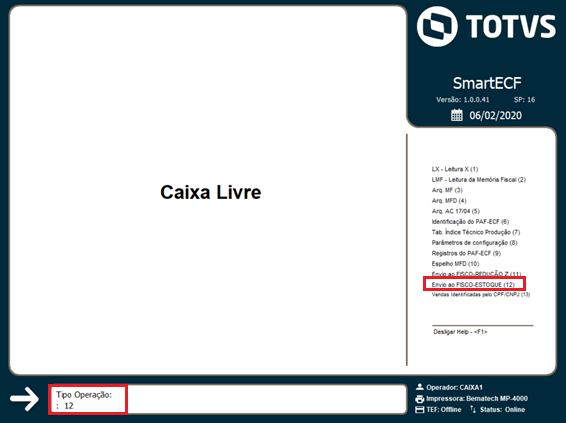Open Arq. AC 17/04 (5) option

[x=456, y=211]
